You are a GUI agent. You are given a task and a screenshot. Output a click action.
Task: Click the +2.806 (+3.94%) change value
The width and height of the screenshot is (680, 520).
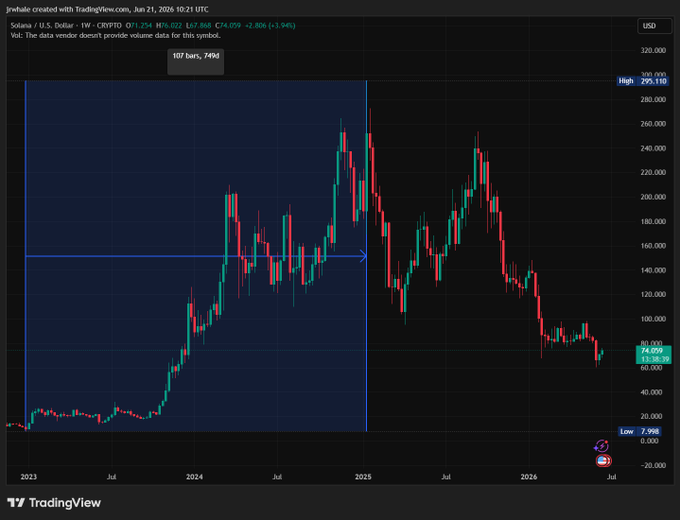(270, 26)
